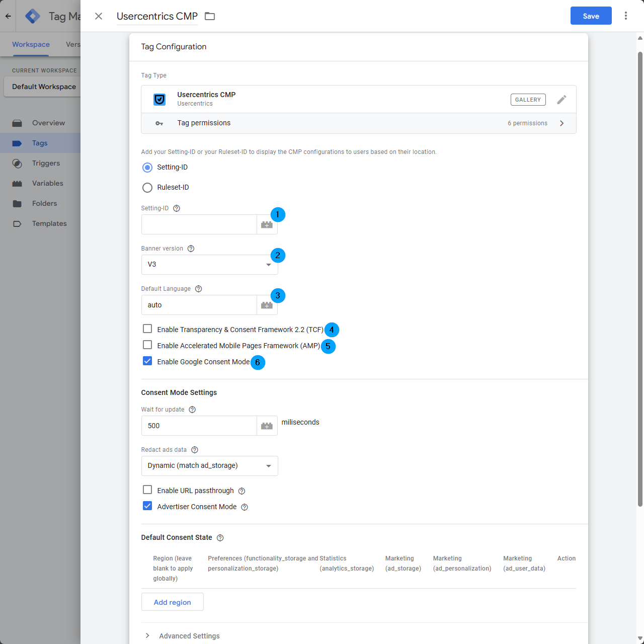Click the blue Save button
Screen dimensions: 644x644
(x=591, y=16)
